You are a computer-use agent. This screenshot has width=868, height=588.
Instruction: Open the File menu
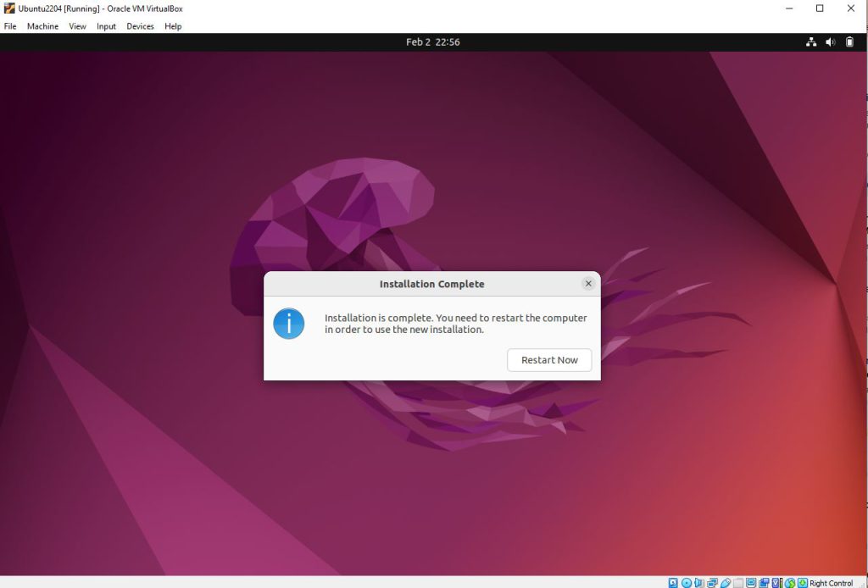tap(10, 26)
